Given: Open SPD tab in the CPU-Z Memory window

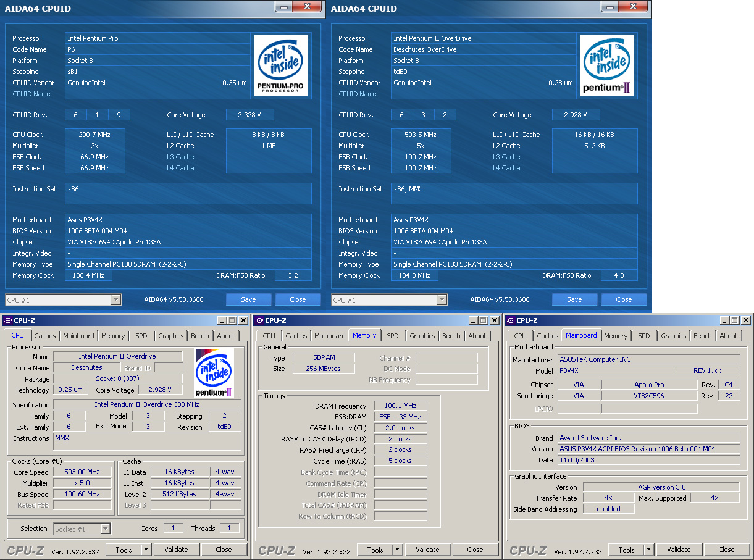Looking at the screenshot, I should (393, 336).
